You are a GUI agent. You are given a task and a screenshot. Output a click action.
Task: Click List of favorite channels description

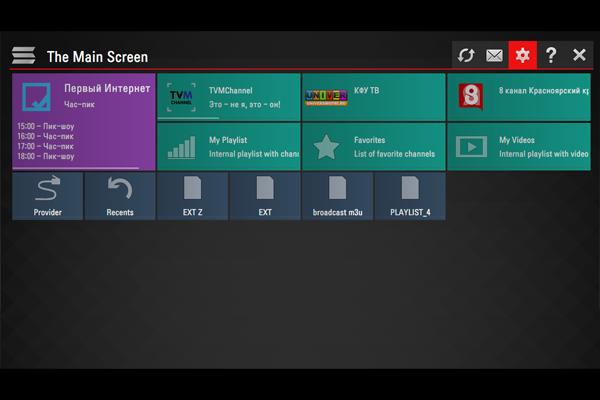click(x=394, y=154)
